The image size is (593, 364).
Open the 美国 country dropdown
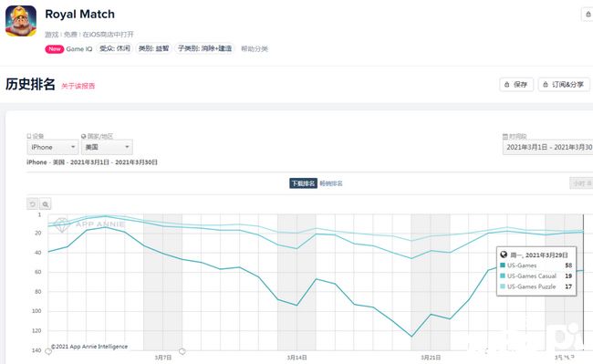click(107, 147)
